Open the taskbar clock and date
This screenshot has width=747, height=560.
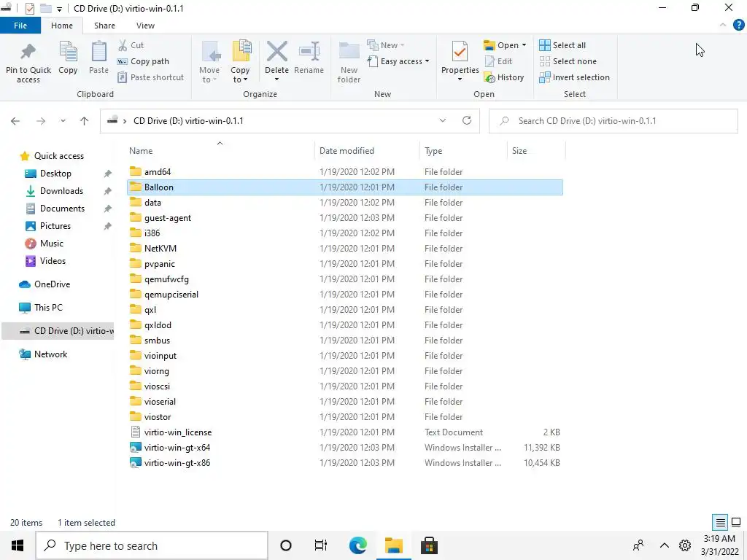coord(719,545)
